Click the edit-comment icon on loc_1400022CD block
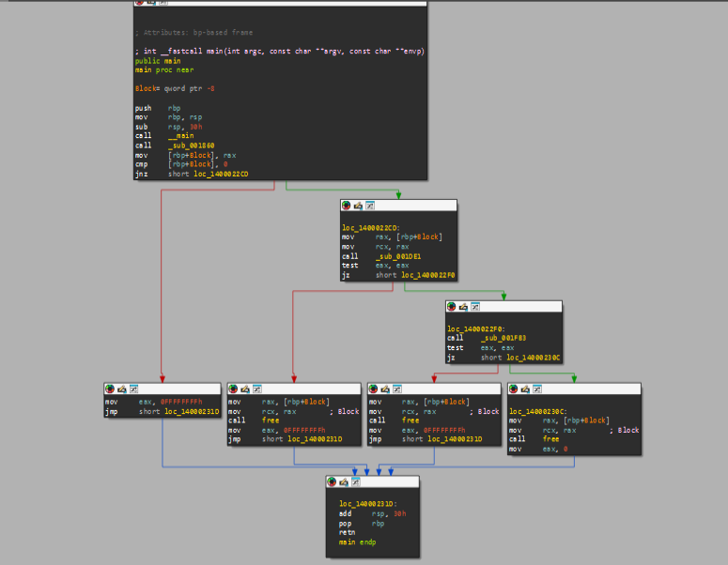Screen dimensions: 728x565 click(x=358, y=206)
